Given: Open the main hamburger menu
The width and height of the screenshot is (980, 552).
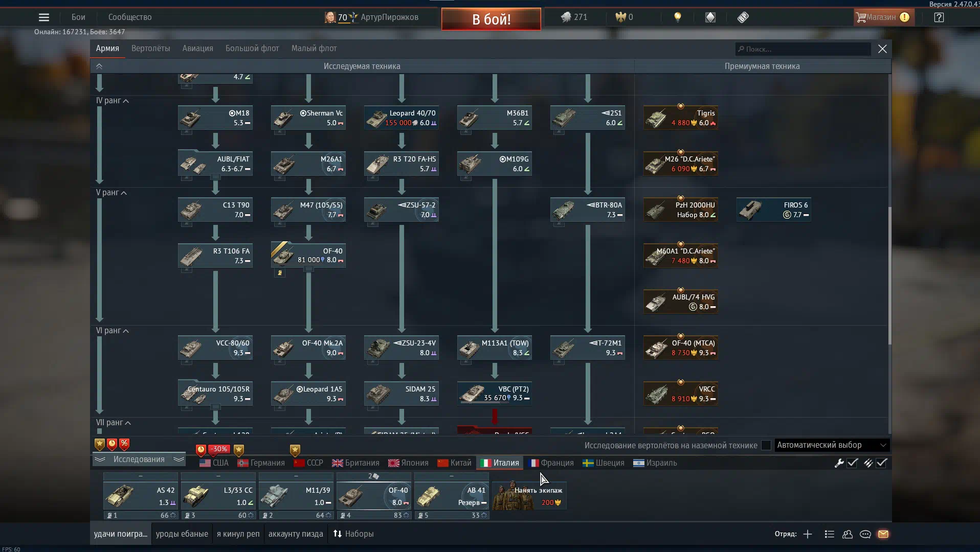Looking at the screenshot, I should [x=44, y=17].
